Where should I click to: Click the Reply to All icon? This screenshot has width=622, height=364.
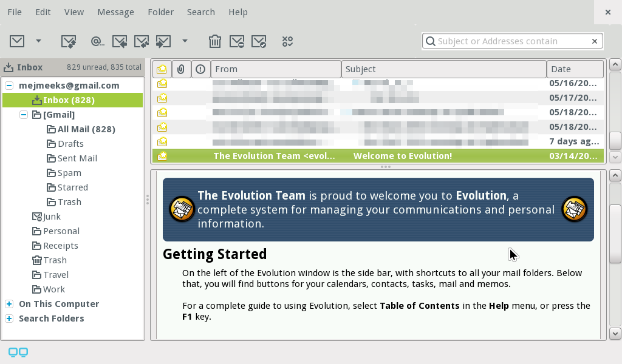coord(141,41)
